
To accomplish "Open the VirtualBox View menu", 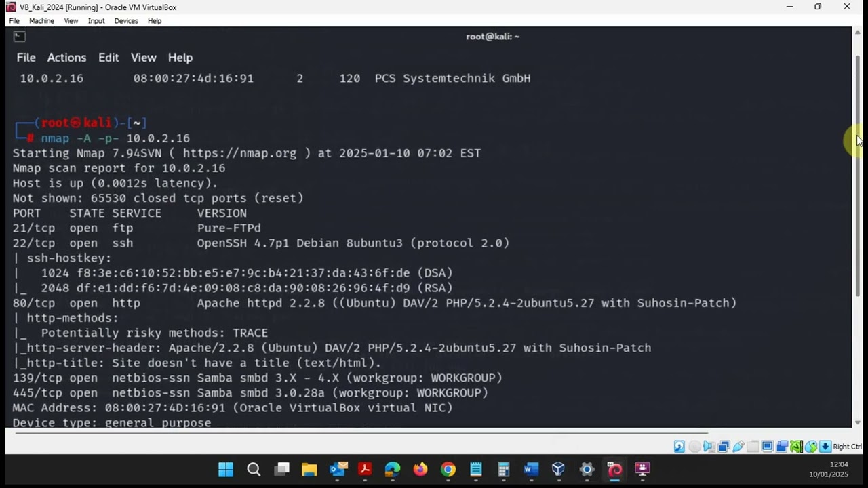I will click(71, 21).
